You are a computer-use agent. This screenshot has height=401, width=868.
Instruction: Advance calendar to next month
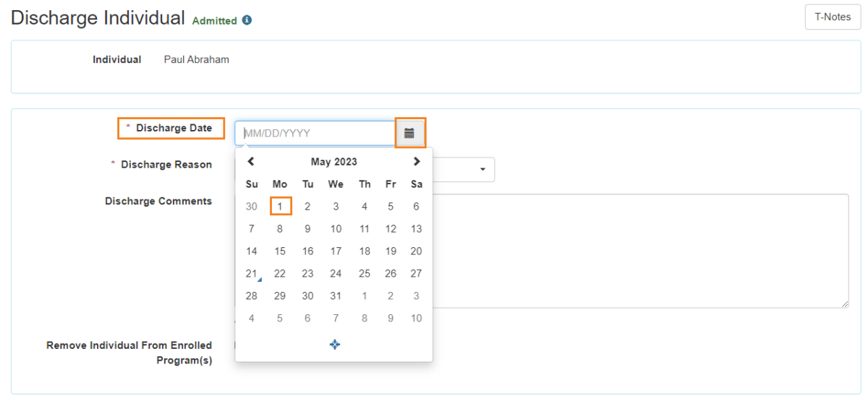[x=417, y=162]
